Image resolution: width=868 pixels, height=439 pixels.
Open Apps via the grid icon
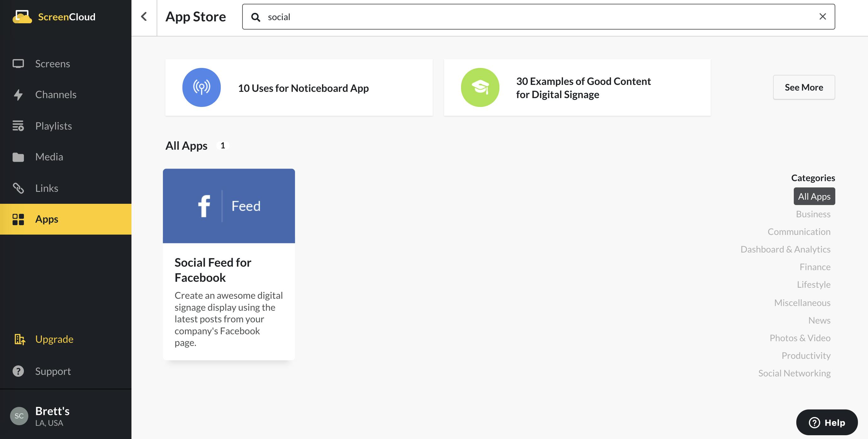[18, 219]
